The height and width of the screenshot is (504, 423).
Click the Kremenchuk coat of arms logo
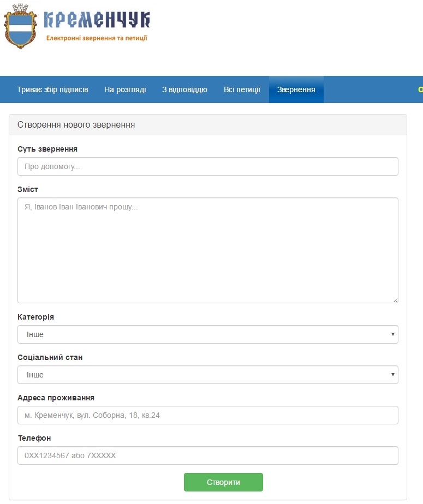coord(22,27)
